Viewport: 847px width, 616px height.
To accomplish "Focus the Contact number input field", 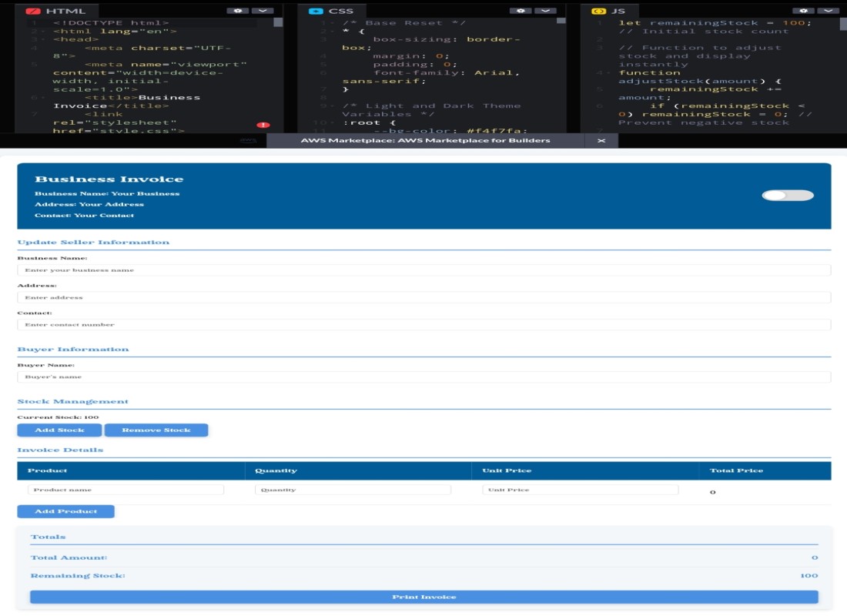I will click(x=424, y=324).
